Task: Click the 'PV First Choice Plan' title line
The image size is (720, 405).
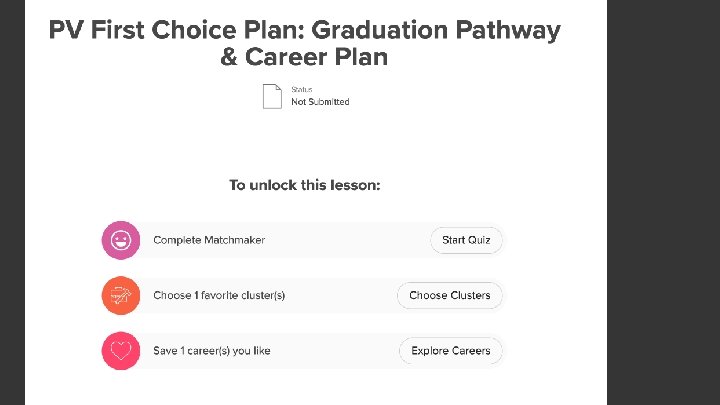Action: tap(304, 30)
